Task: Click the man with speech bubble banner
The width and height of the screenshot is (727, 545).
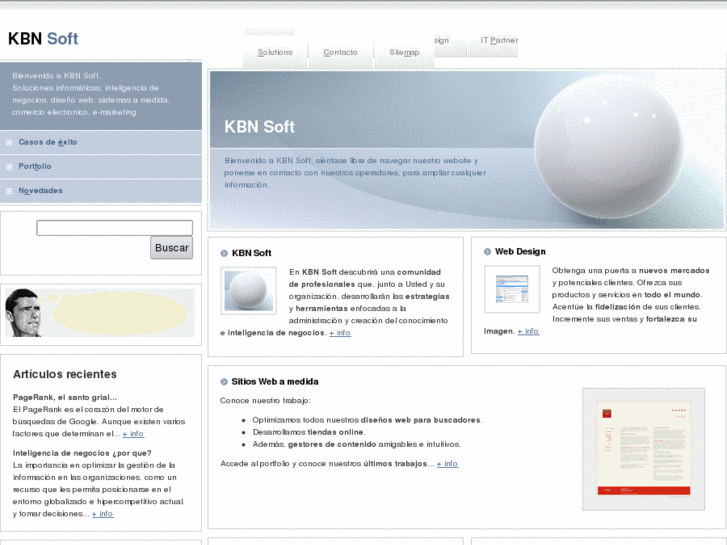Action: click(100, 313)
